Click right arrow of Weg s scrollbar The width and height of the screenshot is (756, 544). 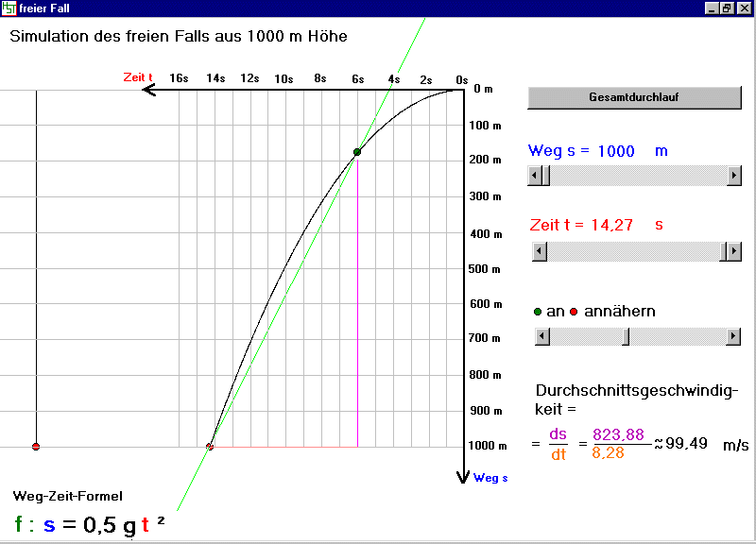[734, 176]
